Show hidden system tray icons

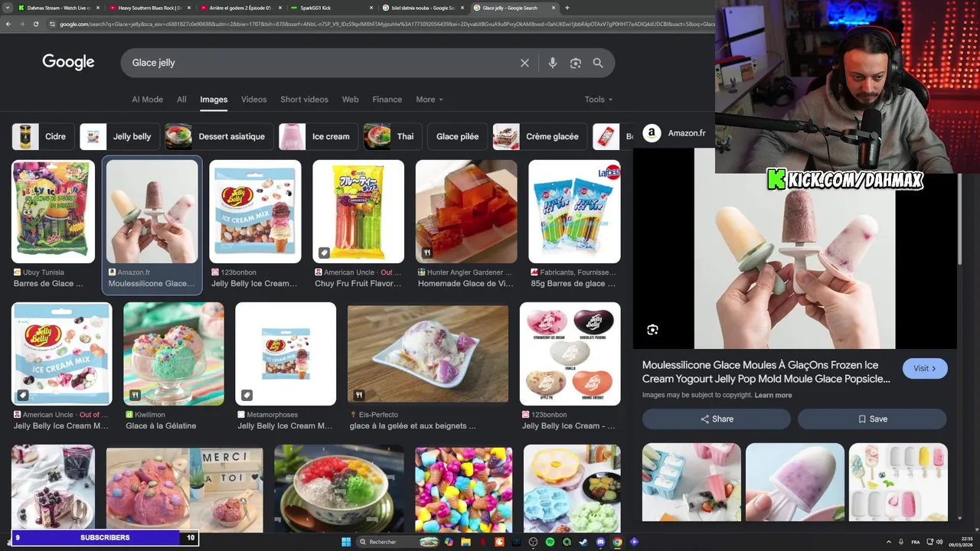[x=889, y=542]
